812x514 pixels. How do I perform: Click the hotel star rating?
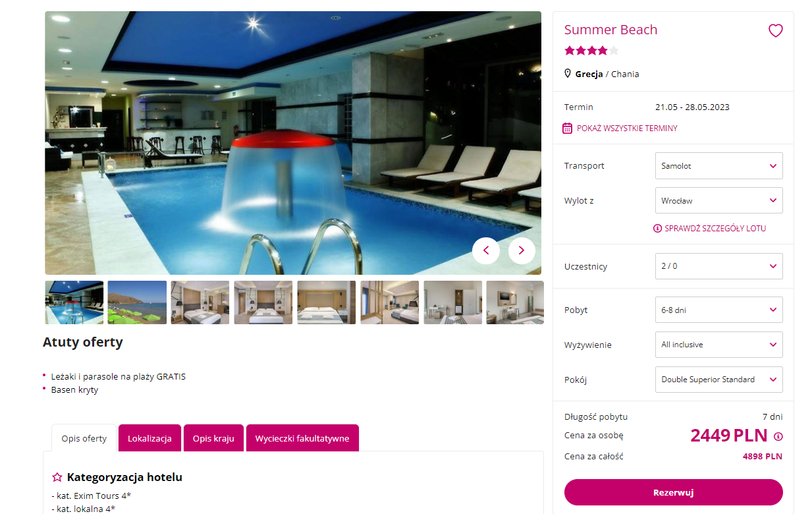click(x=591, y=51)
